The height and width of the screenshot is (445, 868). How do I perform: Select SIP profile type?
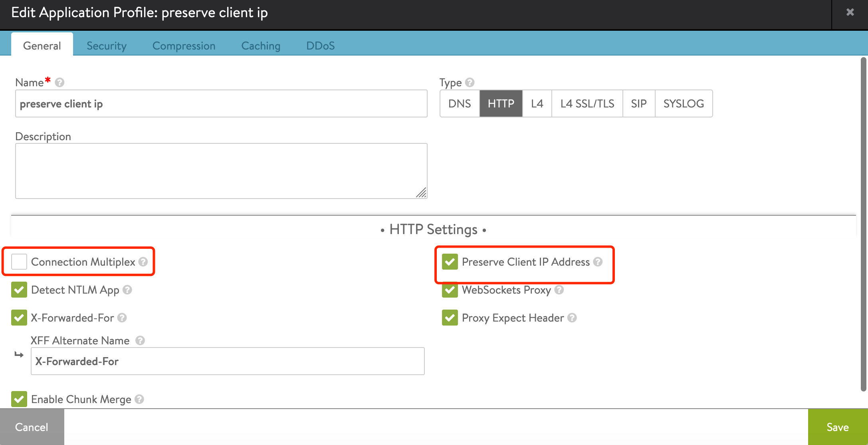pyautogui.click(x=639, y=103)
